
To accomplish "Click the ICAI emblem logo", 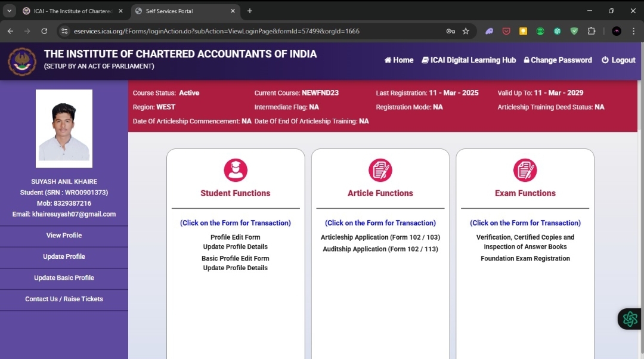I will coord(22,61).
